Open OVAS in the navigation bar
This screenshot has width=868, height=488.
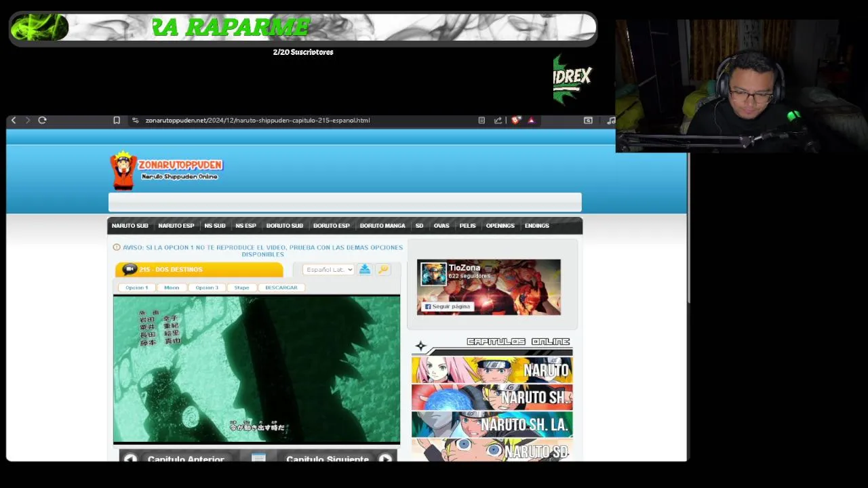[441, 226]
